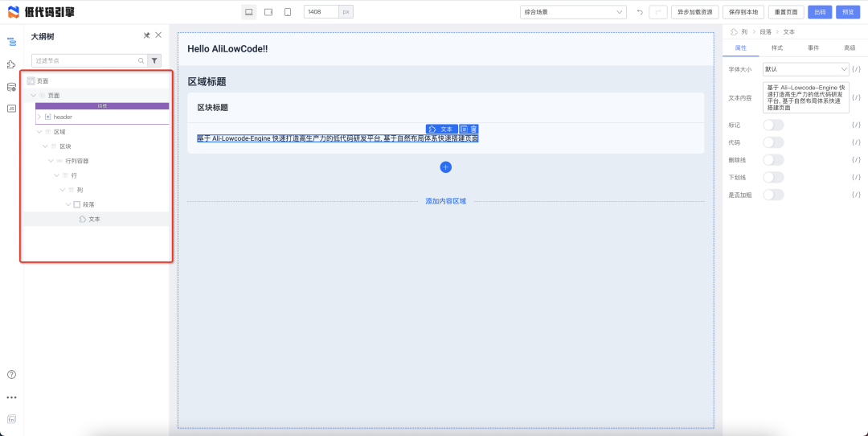Viewport: 868px width, 436px height.
Task: Switch to desktop device preview
Action: [248, 12]
